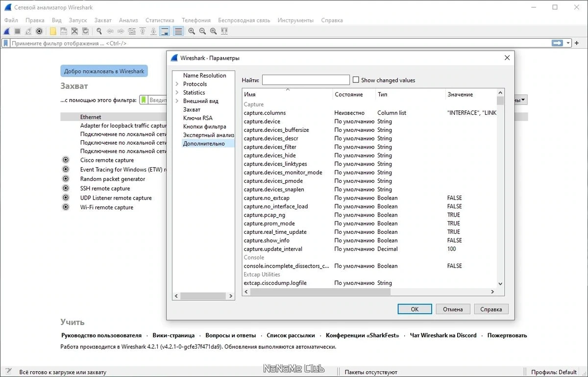Image resolution: width=588 pixels, height=377 pixels.
Task: Expand the Внешний вид tree node
Action: tap(177, 101)
